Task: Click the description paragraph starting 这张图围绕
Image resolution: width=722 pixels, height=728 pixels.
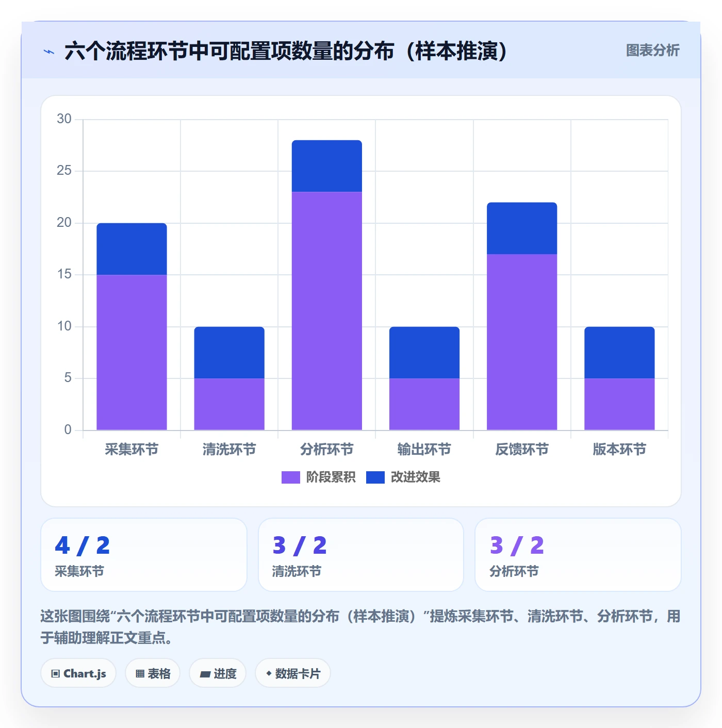Action: coord(360,627)
